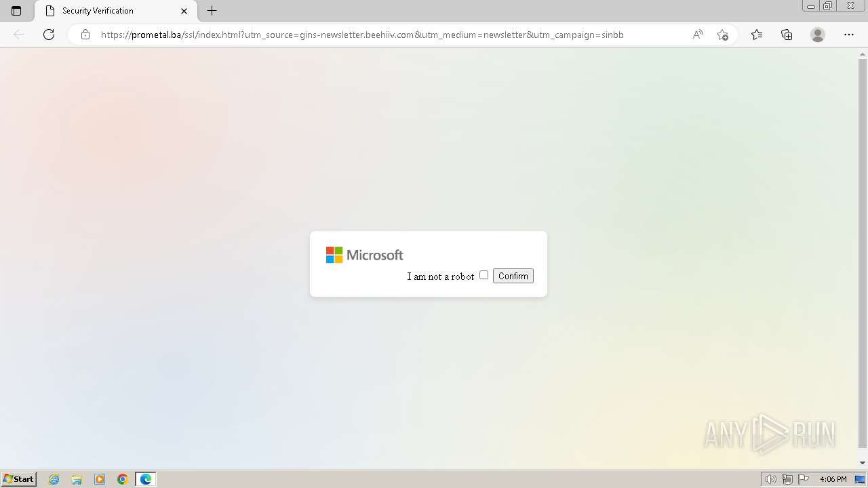Toggle Read aloud icon in address bar
The width and height of the screenshot is (868, 488).
pos(698,35)
